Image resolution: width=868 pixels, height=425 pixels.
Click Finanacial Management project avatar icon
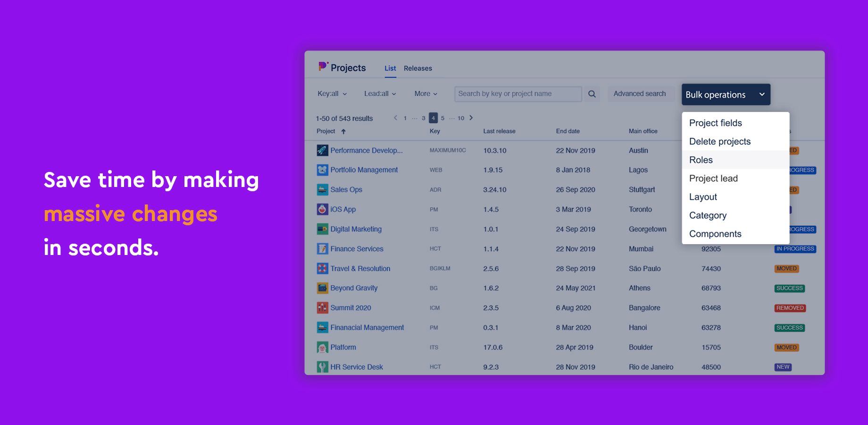click(322, 327)
